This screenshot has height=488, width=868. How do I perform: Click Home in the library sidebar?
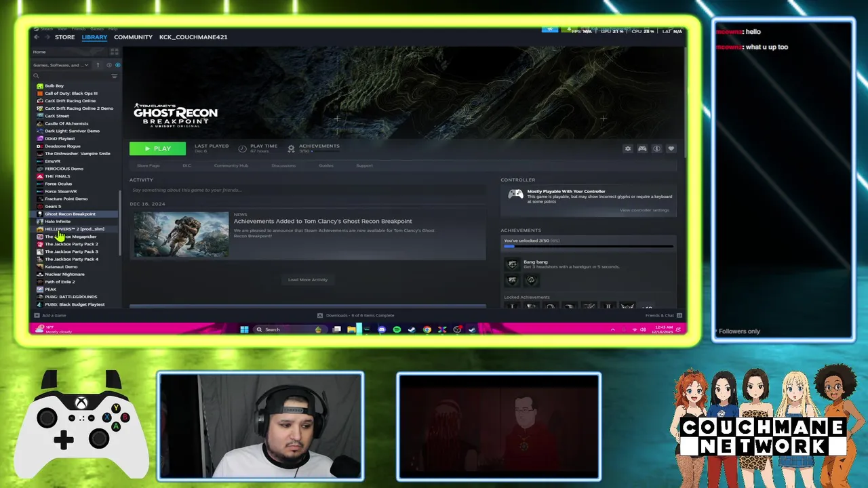point(39,52)
